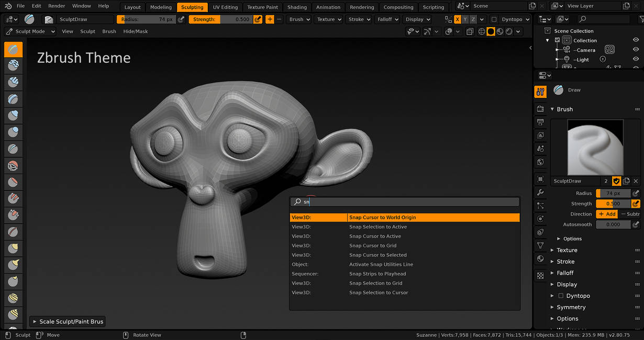Open the Brush dropdown in tool header
Screen dimensions: 644x340
[299, 19]
